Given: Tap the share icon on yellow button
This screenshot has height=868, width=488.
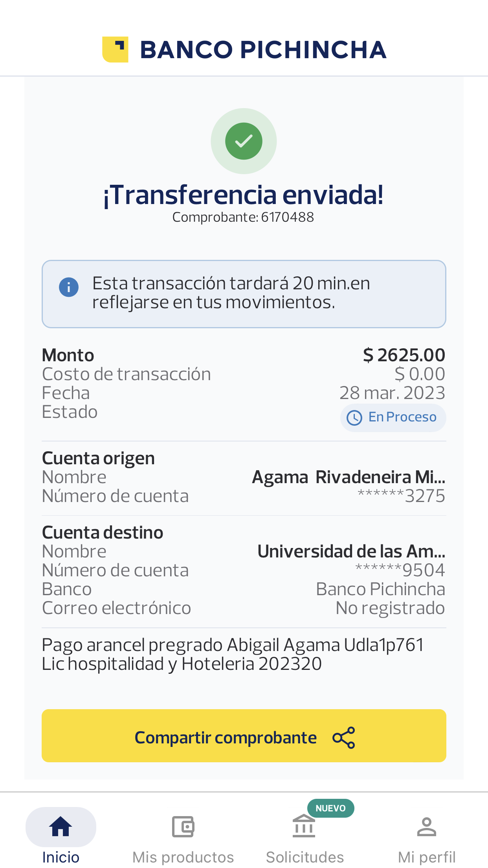Looking at the screenshot, I should [343, 737].
